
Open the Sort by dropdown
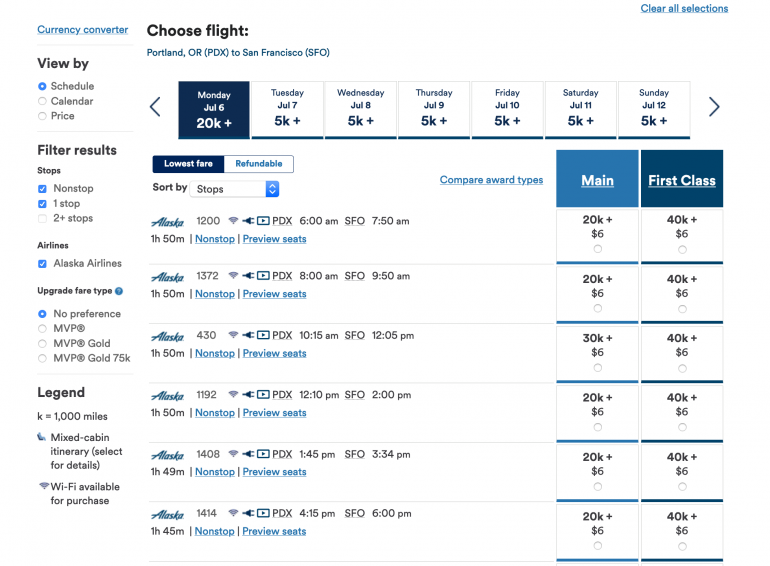tap(236, 189)
